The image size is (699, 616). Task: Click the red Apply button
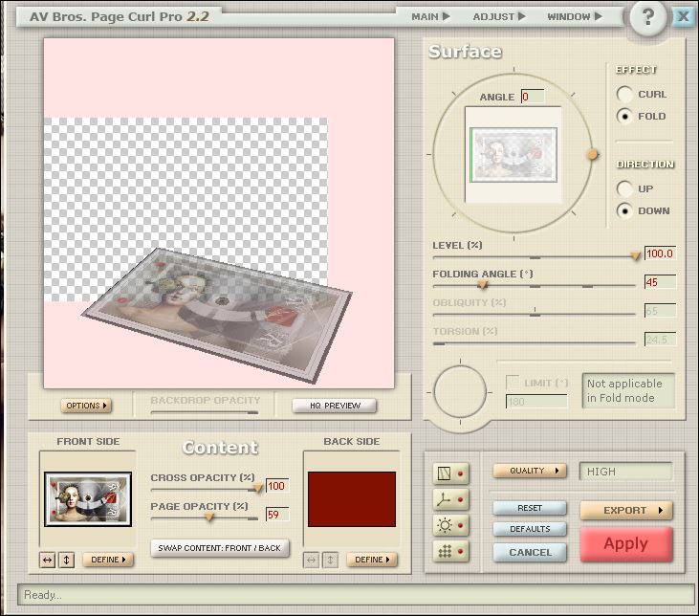coord(626,543)
